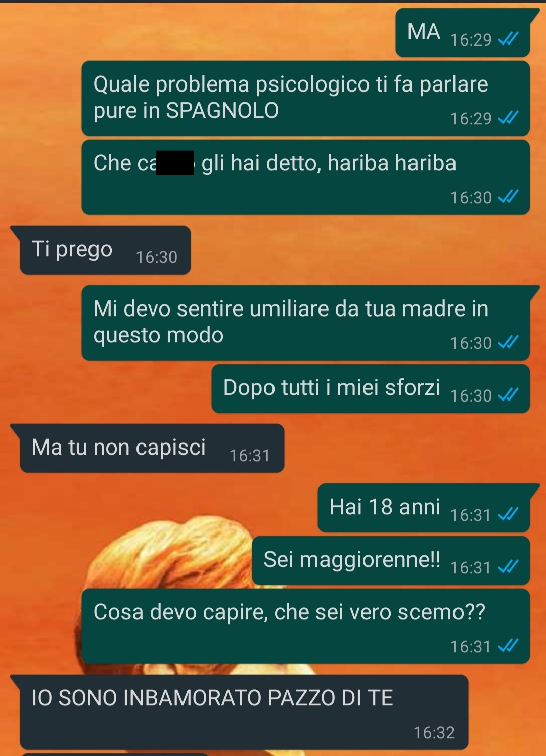Image resolution: width=546 pixels, height=756 pixels.
Task: Tap the 16:32 timestamp on the last message
Action: click(x=434, y=732)
